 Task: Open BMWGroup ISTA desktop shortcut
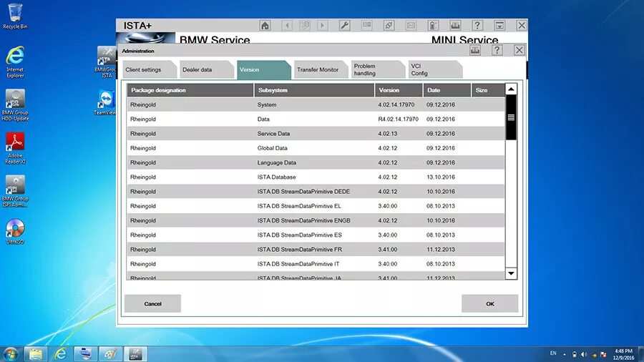(x=106, y=62)
